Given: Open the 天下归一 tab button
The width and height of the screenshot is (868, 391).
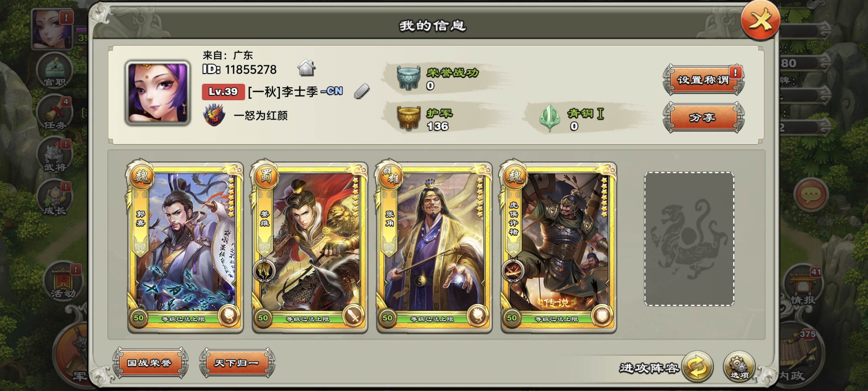Looking at the screenshot, I should coord(237,363).
